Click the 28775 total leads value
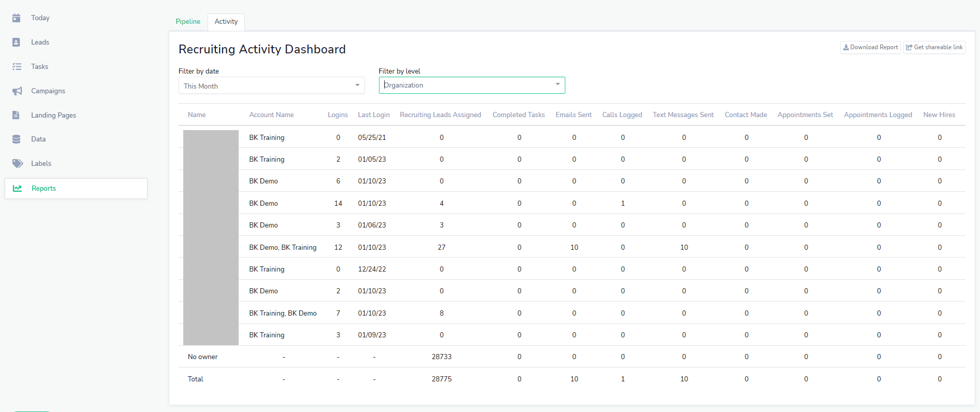Image resolution: width=980 pixels, height=412 pixels. [x=442, y=379]
